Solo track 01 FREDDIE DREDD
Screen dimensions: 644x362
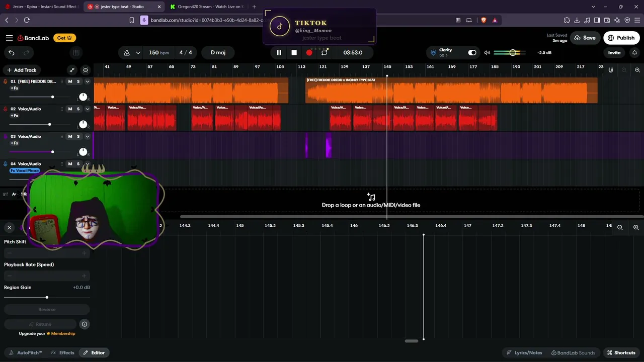(78, 81)
